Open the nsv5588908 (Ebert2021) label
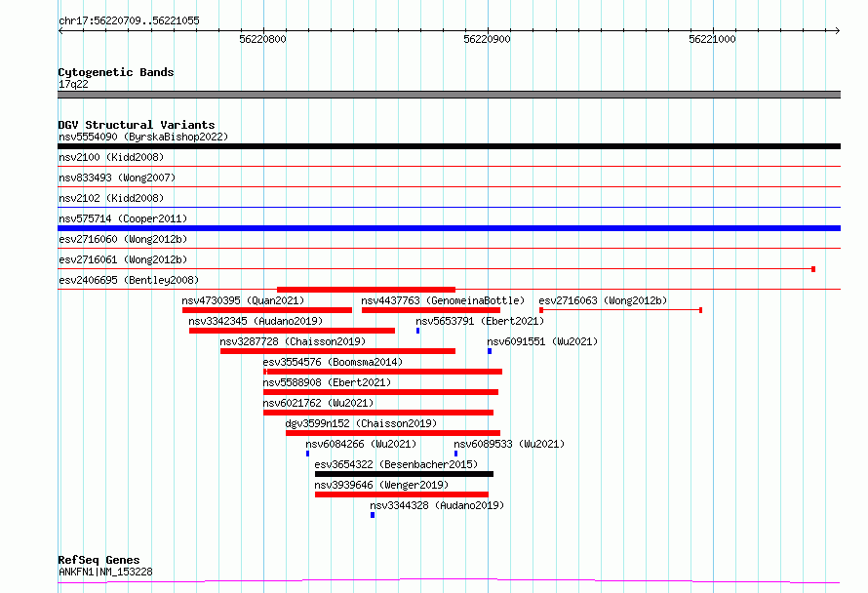This screenshot has height=593, width=868. click(x=327, y=382)
